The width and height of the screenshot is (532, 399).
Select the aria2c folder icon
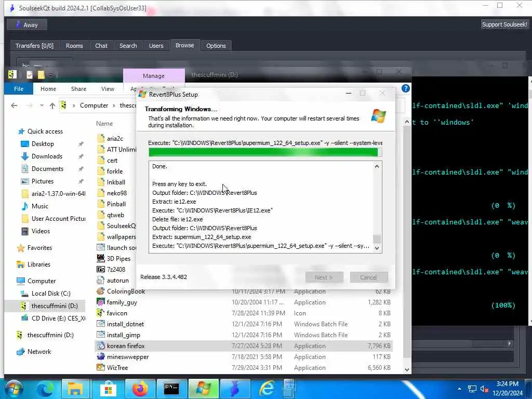(x=101, y=138)
